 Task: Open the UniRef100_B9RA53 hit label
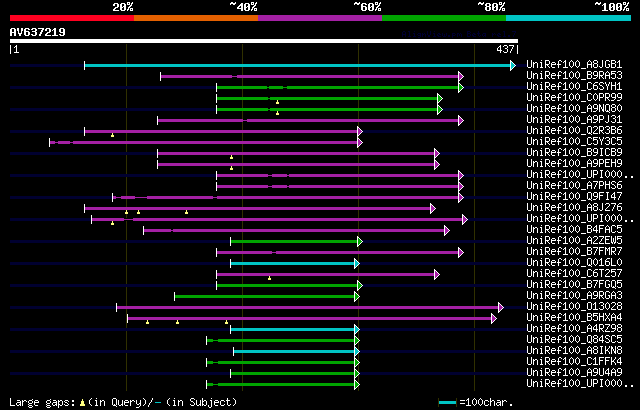[574, 75]
